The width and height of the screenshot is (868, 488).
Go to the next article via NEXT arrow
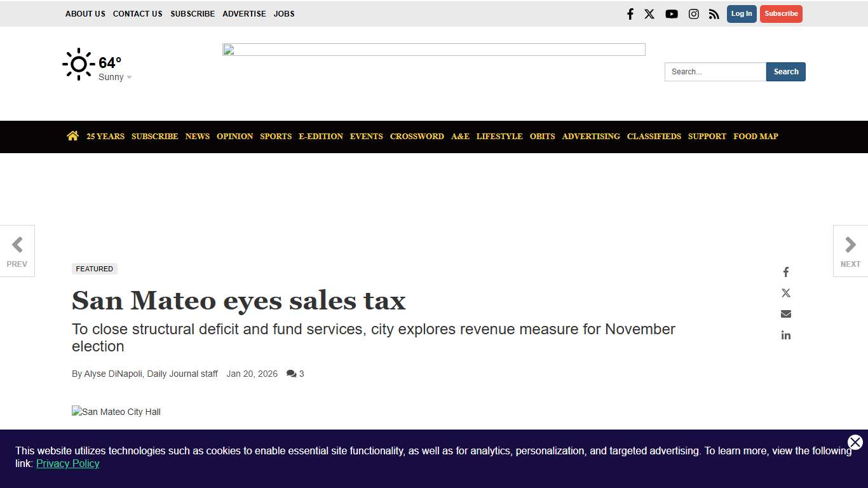click(850, 244)
